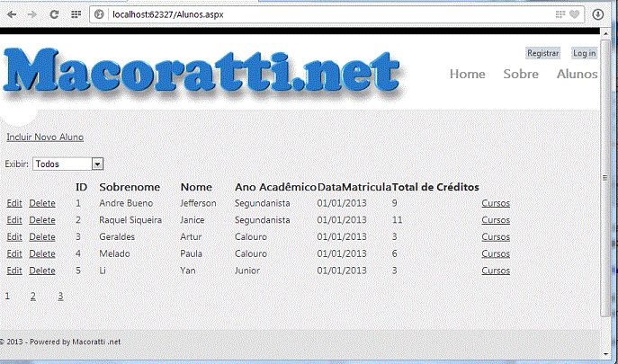Open the Home menu item

point(468,74)
